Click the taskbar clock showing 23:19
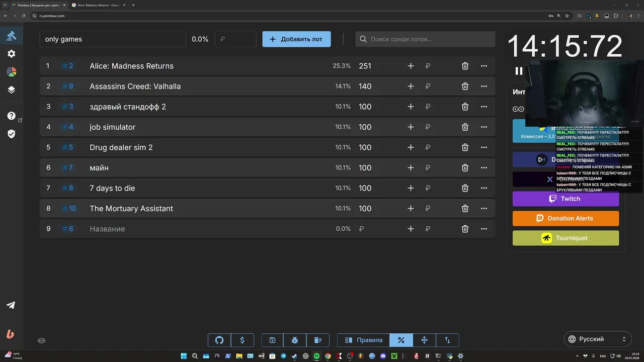The height and width of the screenshot is (362, 644). click(x=631, y=356)
